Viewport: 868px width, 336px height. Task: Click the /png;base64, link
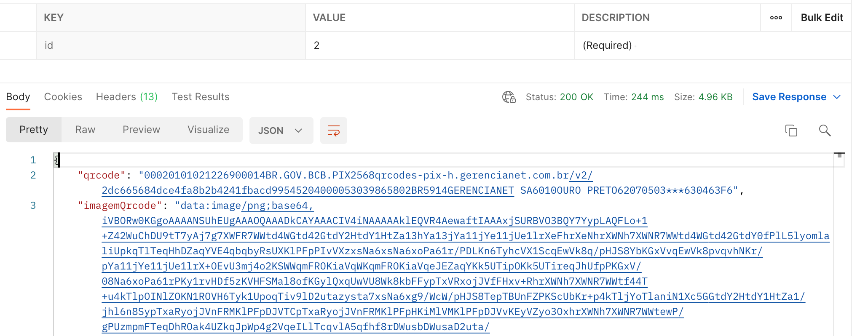pos(278,205)
